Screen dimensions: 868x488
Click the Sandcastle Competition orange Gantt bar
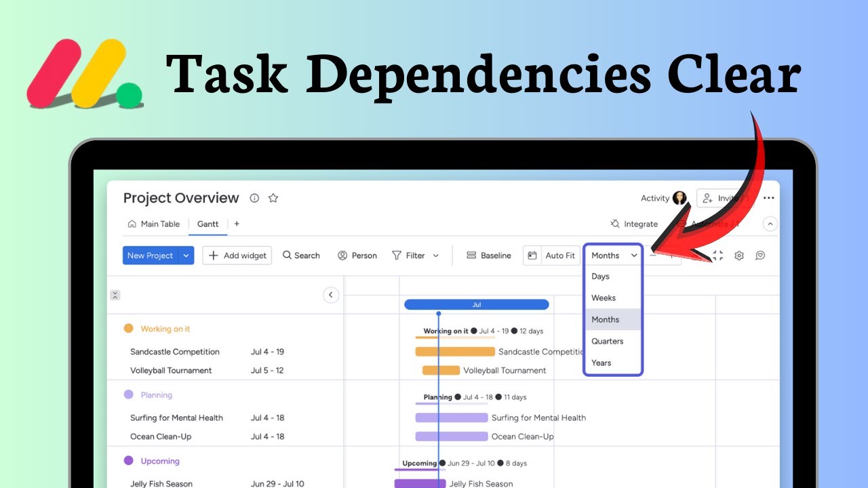[x=455, y=352]
